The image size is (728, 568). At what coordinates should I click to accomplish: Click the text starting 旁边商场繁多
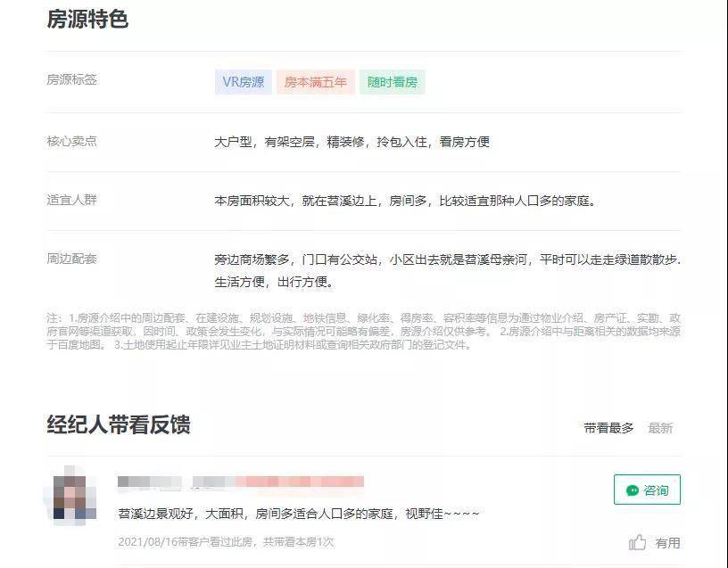click(448, 259)
